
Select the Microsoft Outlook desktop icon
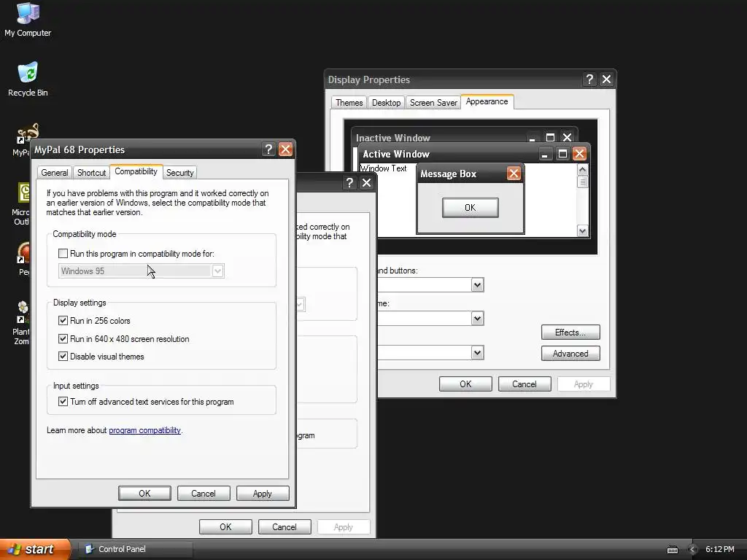[23, 204]
